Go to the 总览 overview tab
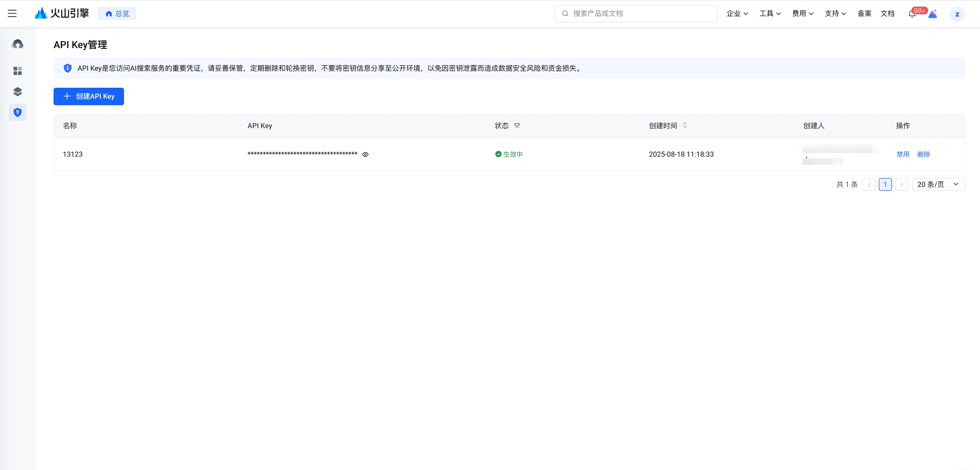The height and width of the screenshot is (470, 980). coord(117,14)
